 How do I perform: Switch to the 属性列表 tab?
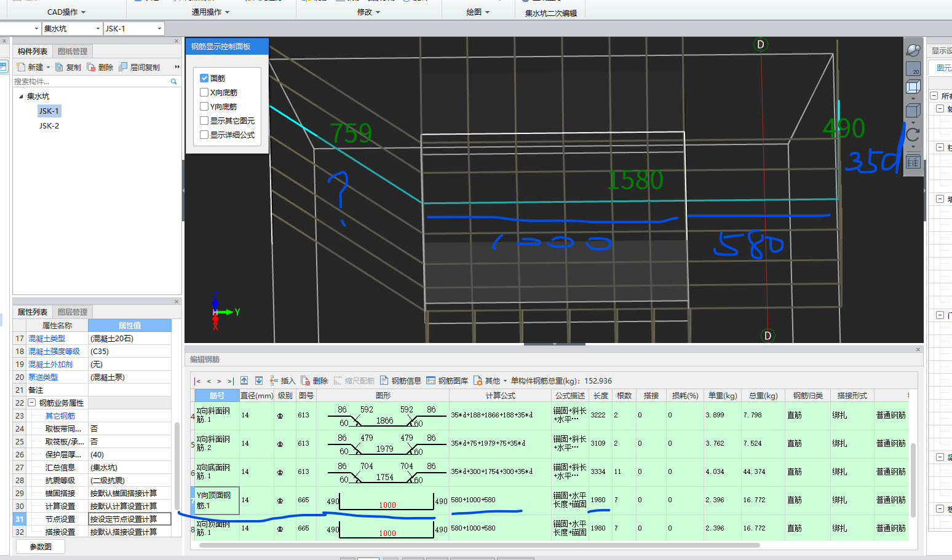point(33,312)
